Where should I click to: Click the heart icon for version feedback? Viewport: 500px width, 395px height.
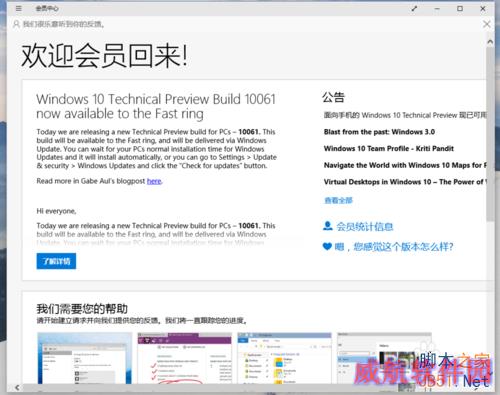327,247
